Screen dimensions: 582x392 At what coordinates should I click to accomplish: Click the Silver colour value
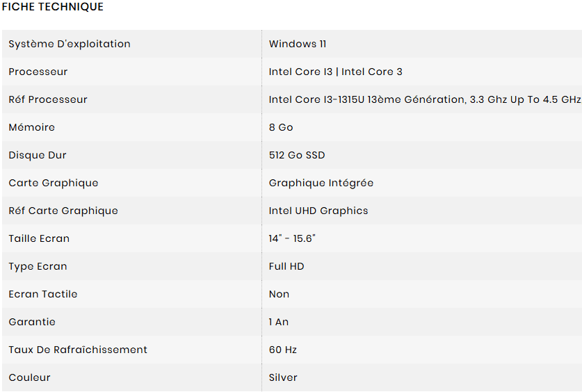pyautogui.click(x=283, y=377)
